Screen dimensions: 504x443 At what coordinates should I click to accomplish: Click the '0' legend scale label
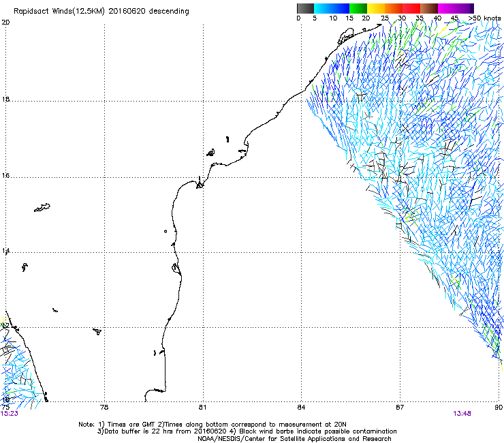pos(298,18)
